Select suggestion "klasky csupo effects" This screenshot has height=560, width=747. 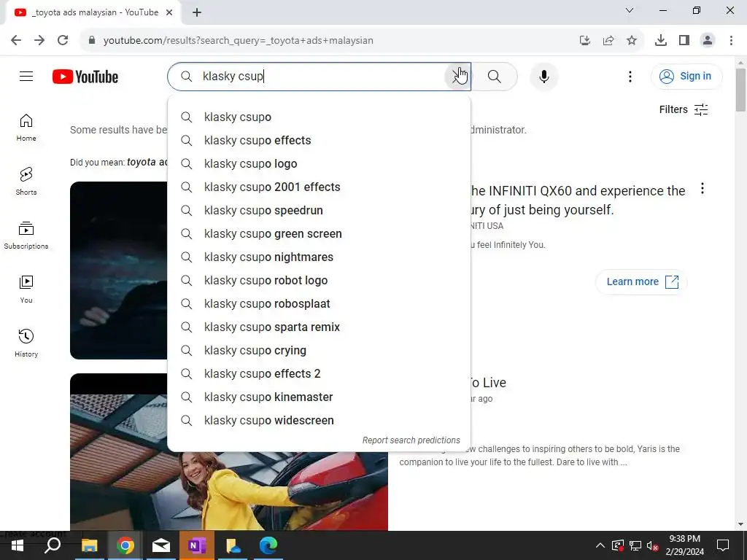coord(319,141)
